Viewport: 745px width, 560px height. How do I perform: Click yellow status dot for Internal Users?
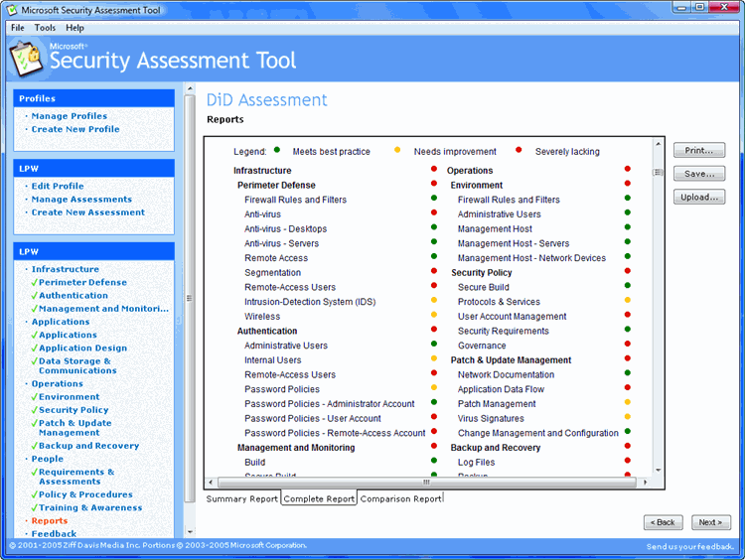tap(434, 358)
